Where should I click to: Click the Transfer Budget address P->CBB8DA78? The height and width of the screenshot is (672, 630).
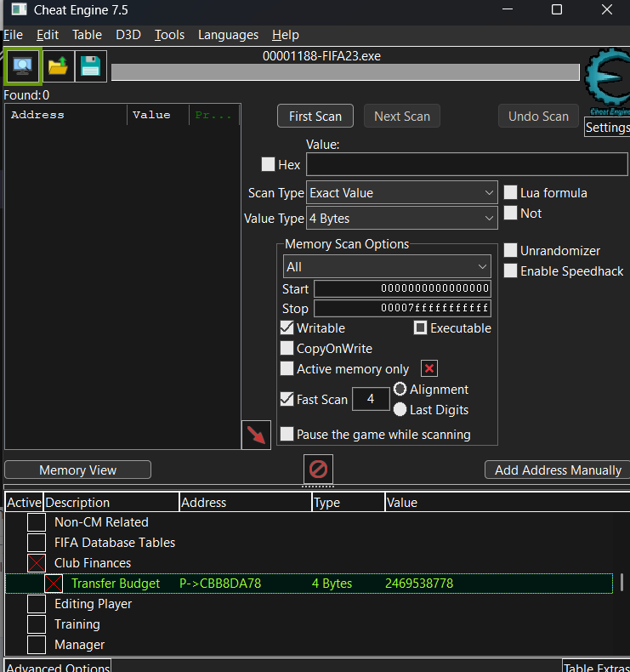coord(220,584)
